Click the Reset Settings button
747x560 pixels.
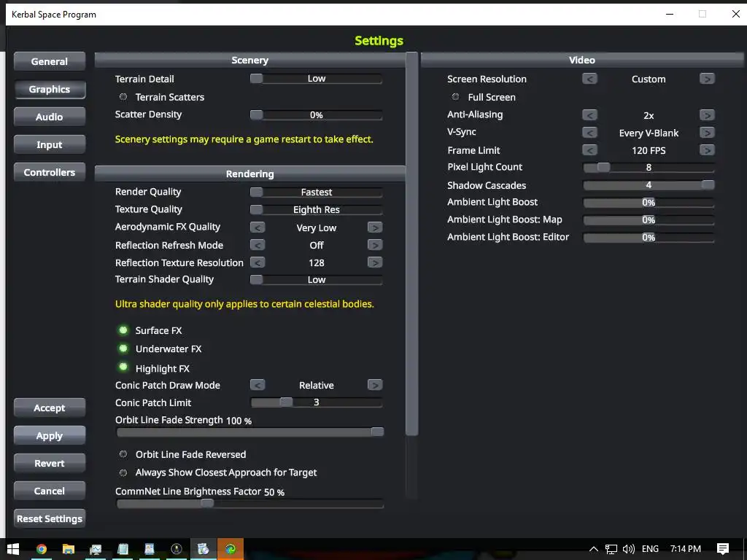point(50,518)
